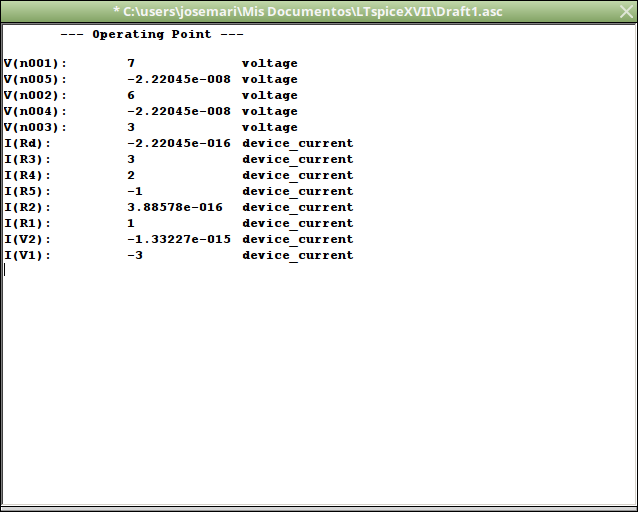This screenshot has height=512, width=638.
Task: Click the I(V2) value -1.33227e-015
Action: (x=178, y=239)
